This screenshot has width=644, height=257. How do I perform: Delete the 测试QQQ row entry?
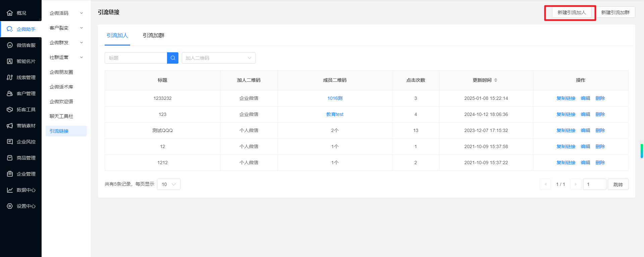(x=600, y=130)
